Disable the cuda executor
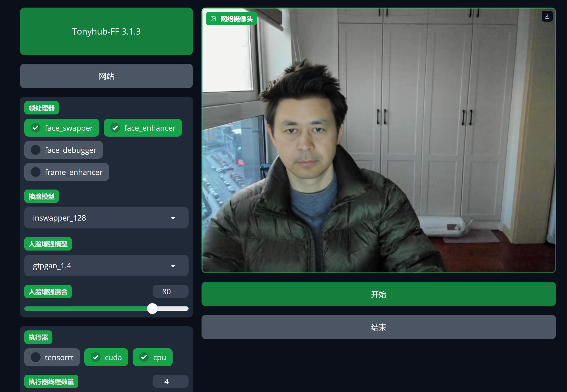 (x=106, y=357)
